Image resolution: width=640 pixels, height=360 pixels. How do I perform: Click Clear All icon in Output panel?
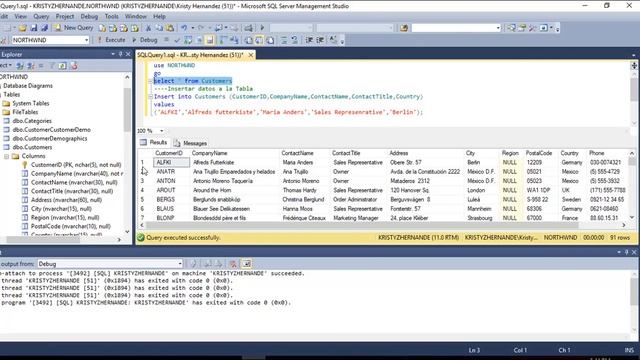233,264
